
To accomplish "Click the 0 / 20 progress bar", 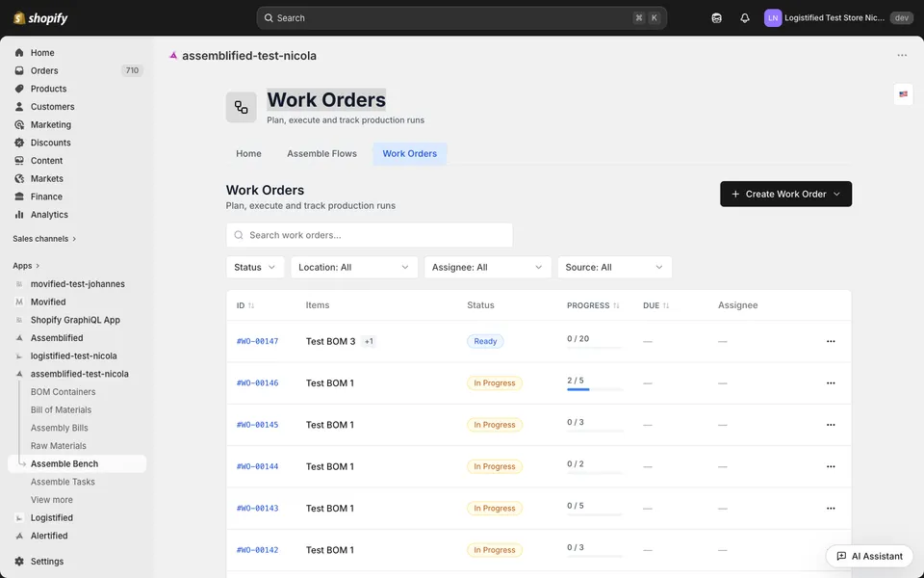I will pos(595,348).
